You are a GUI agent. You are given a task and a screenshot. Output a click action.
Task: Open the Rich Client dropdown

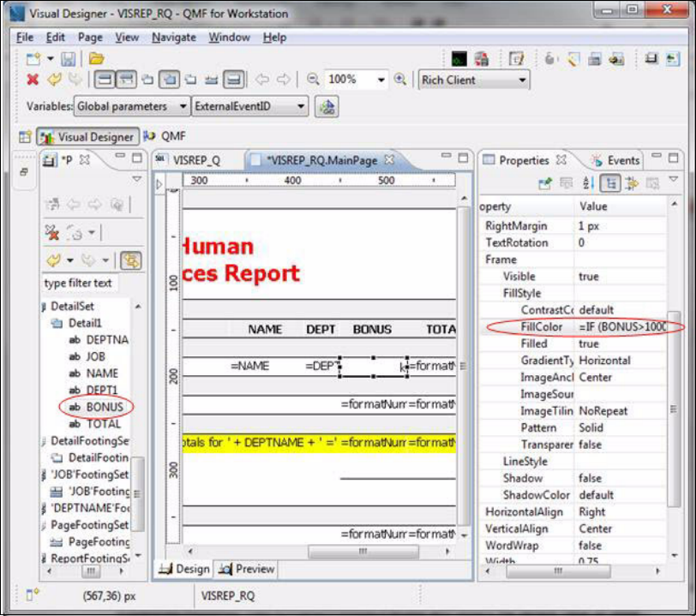click(x=474, y=81)
